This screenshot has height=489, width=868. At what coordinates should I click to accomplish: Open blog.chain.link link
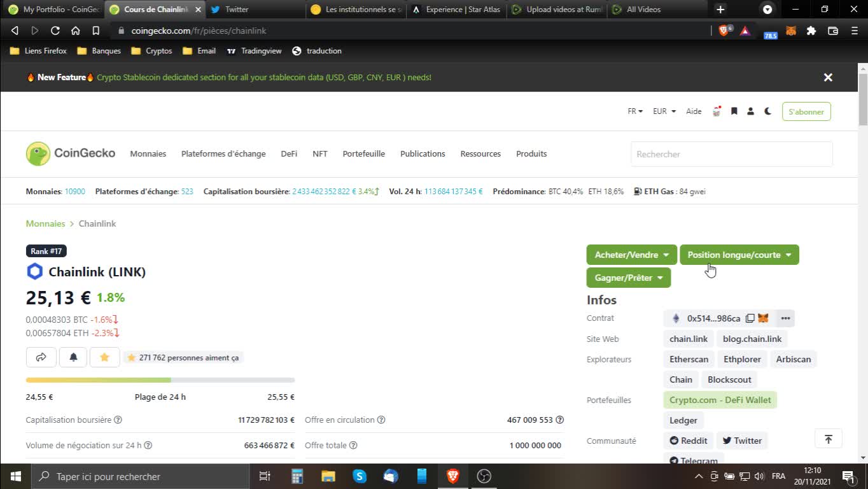(752, 339)
